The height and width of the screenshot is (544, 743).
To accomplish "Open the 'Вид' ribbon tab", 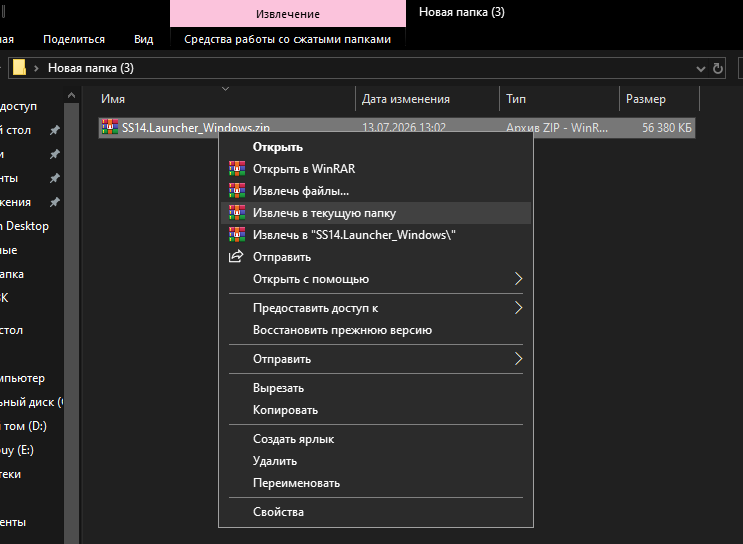I will (144, 39).
